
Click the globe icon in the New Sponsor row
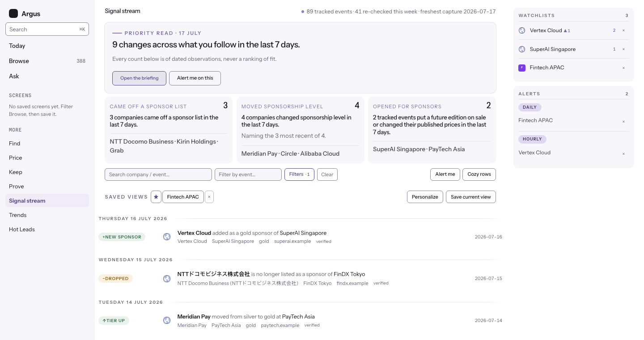click(x=167, y=237)
